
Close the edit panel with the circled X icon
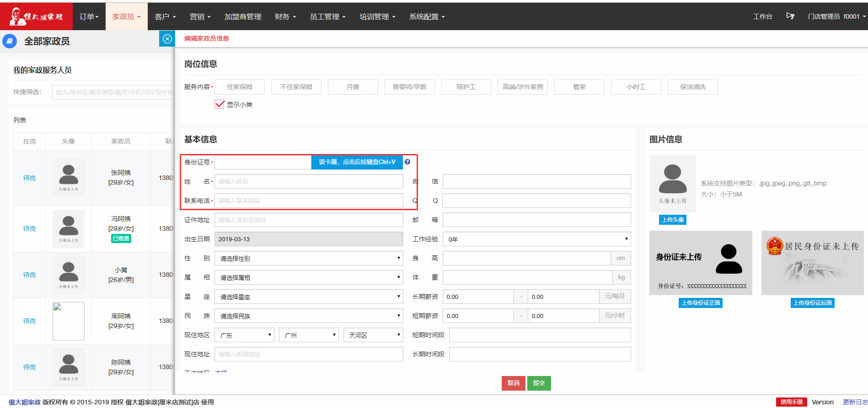(x=167, y=39)
